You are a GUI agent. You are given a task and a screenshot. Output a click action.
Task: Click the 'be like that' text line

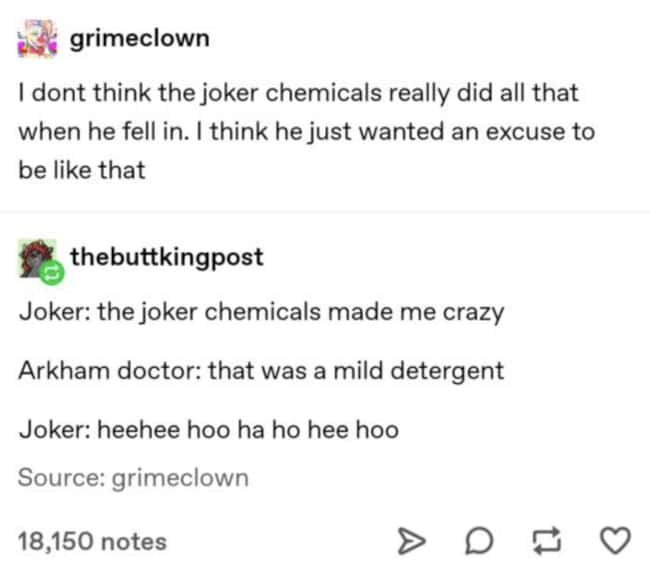click(82, 170)
